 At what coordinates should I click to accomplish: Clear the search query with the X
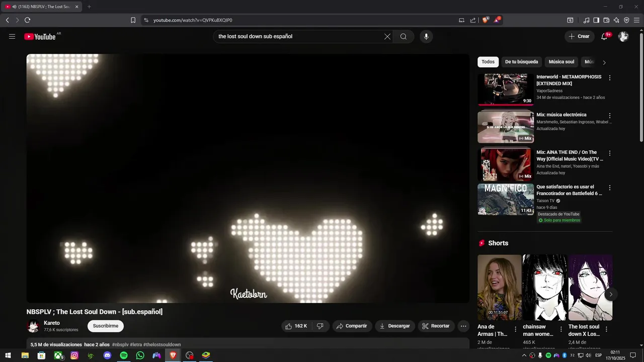(x=387, y=36)
